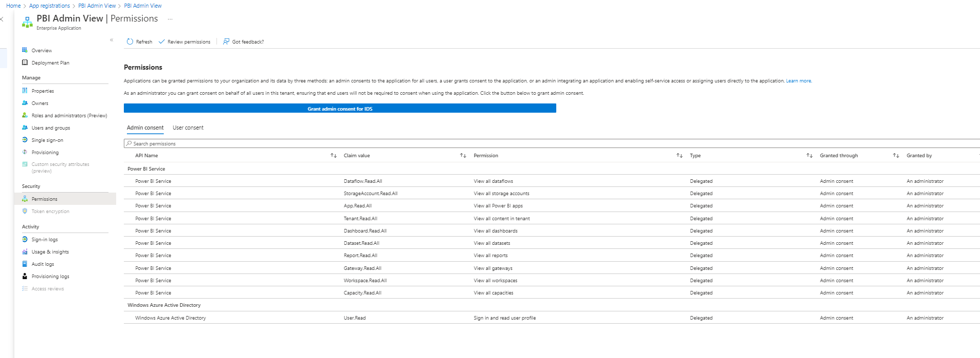
Task: Sort by API Name column arrows
Action: (x=334, y=155)
